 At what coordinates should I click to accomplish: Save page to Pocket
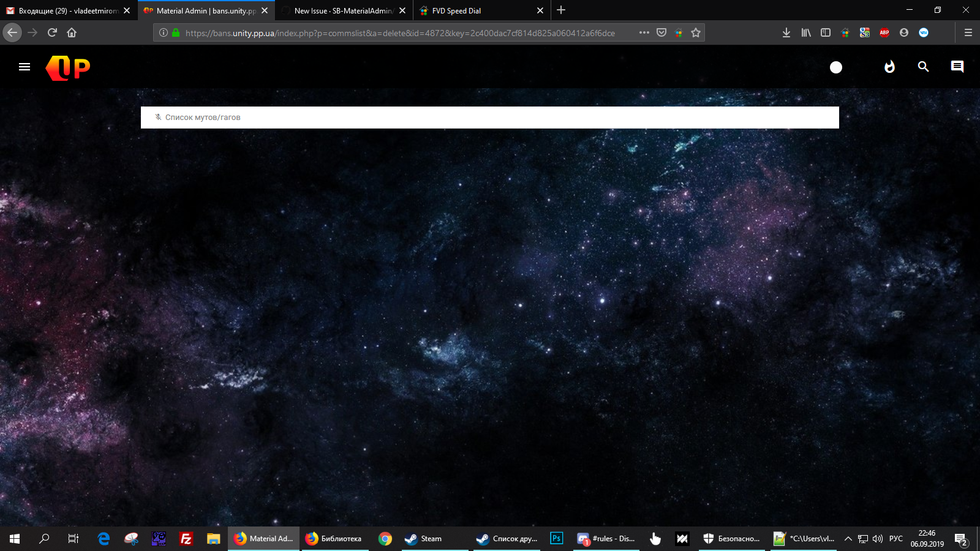[661, 32]
